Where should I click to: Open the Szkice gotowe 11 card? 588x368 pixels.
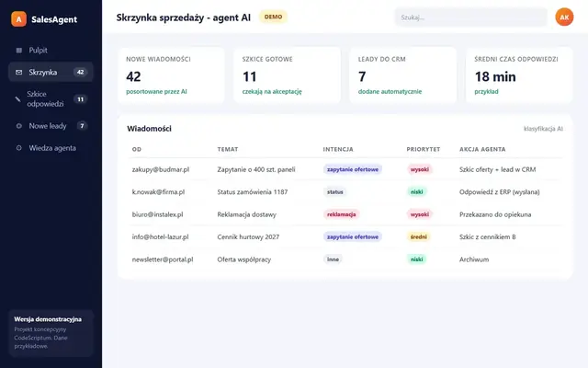click(287, 75)
